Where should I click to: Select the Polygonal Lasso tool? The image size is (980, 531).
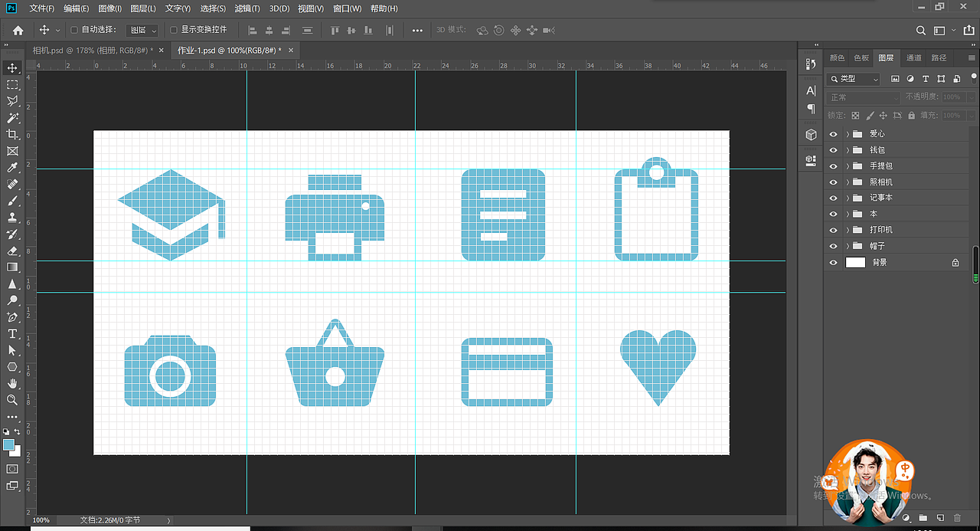12,101
